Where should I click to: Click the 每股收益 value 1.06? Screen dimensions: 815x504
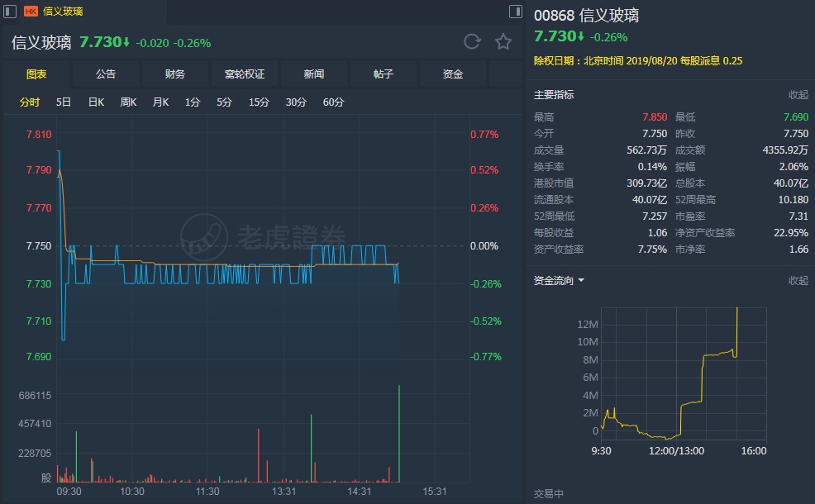click(x=657, y=233)
